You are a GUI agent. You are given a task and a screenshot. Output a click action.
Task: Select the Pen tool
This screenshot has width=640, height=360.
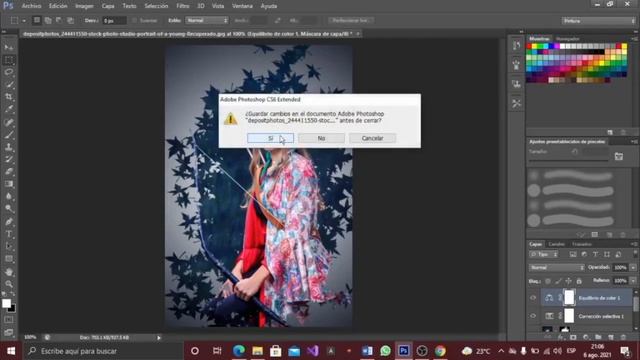[9, 222]
